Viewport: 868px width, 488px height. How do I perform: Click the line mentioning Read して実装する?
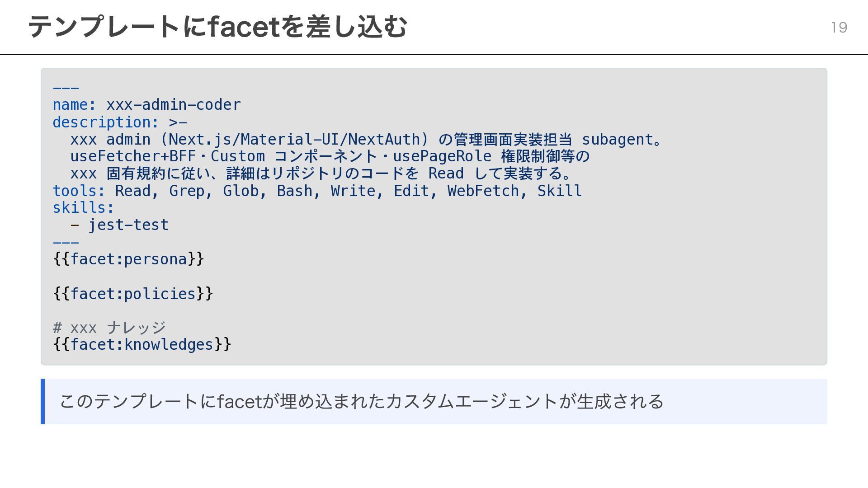point(322,174)
